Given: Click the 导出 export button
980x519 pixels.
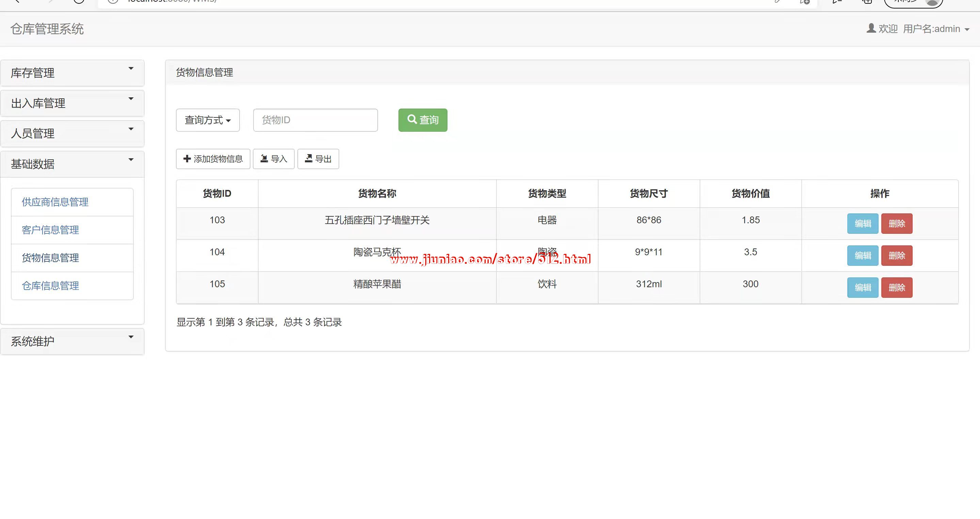Looking at the screenshot, I should (x=318, y=159).
